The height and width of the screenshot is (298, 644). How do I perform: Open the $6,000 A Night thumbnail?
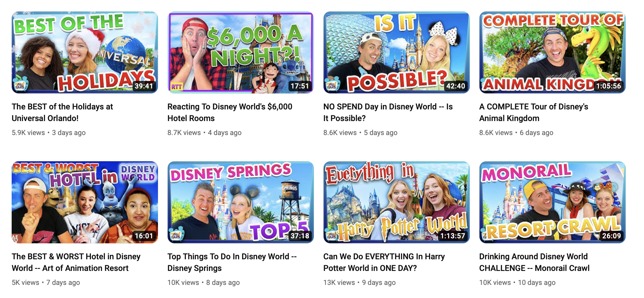(x=240, y=52)
